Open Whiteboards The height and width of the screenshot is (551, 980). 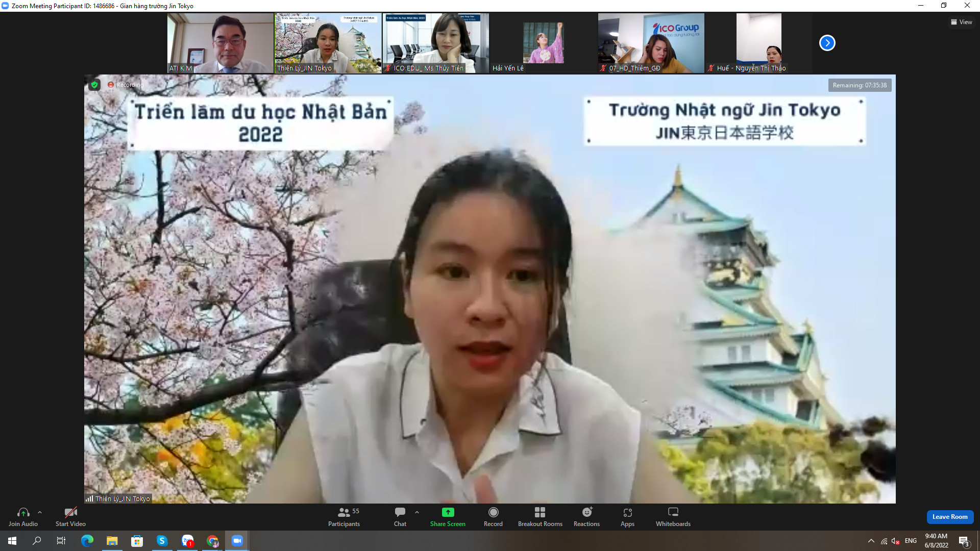(673, 517)
